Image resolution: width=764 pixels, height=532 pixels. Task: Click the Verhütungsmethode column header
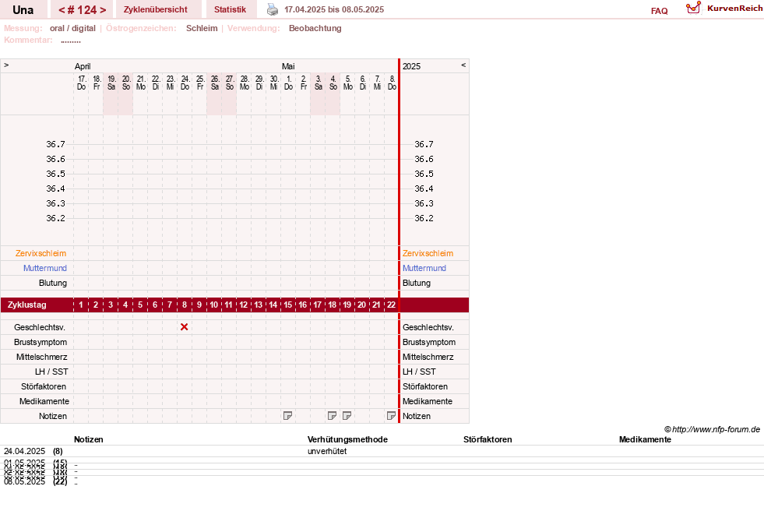[x=347, y=439]
